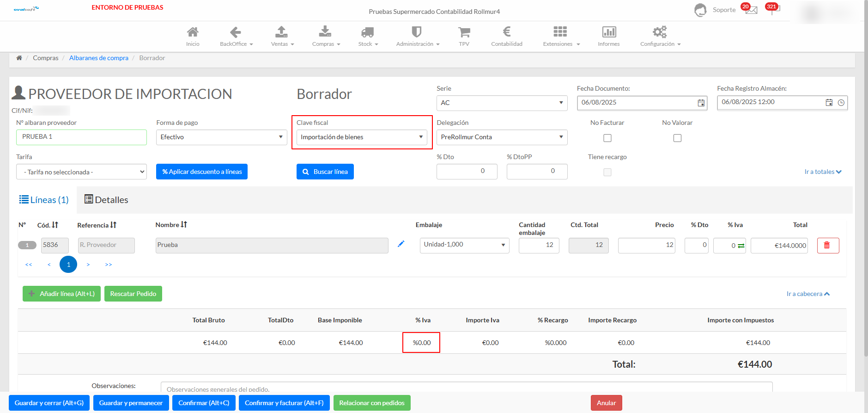The width and height of the screenshot is (868, 413).
Task: Open the Clave fiscal dropdown
Action: pos(361,137)
